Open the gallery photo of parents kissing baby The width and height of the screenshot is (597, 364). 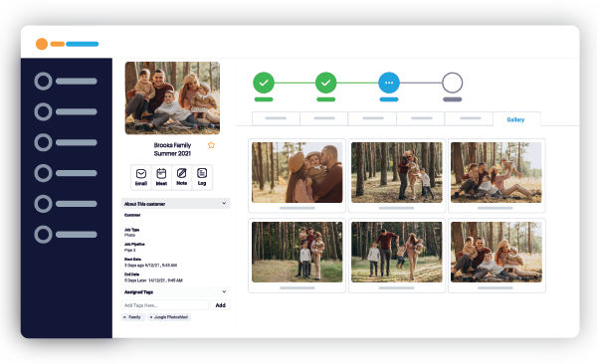[x=297, y=172]
